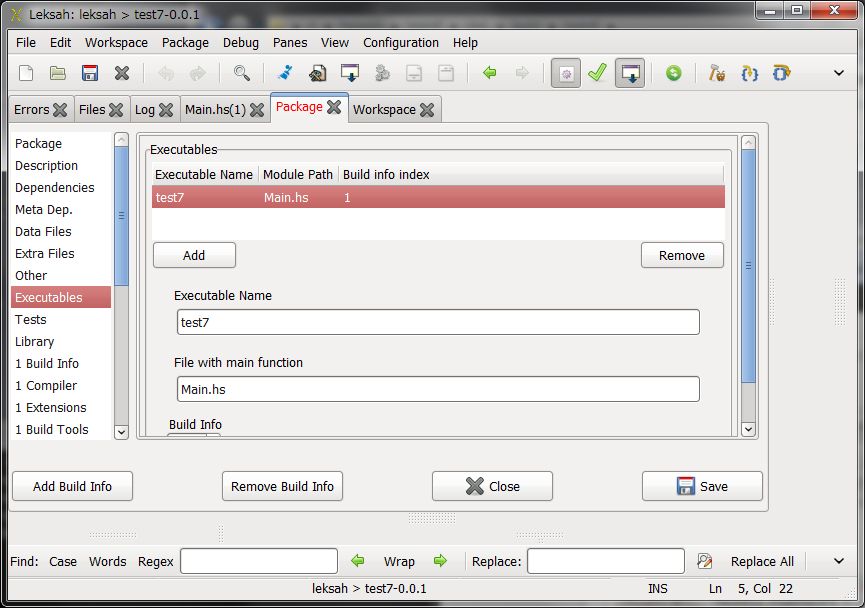Click the green checkmark toolbar icon
The width and height of the screenshot is (865, 608).
pos(597,73)
